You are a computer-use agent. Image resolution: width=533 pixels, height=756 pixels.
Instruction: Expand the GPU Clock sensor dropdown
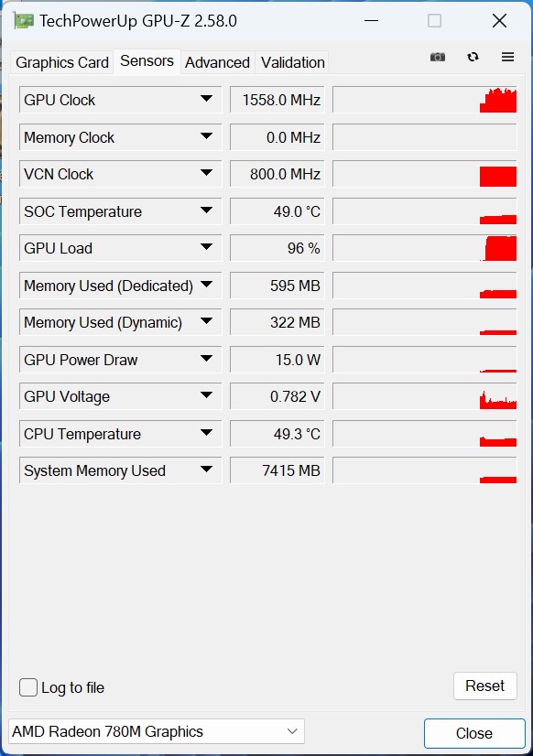point(206,99)
